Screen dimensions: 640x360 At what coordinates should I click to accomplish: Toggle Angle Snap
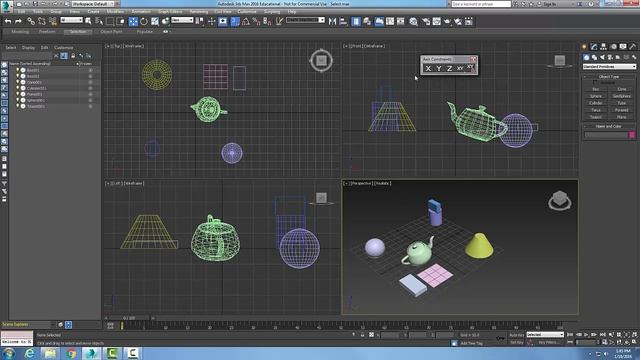coord(246,21)
